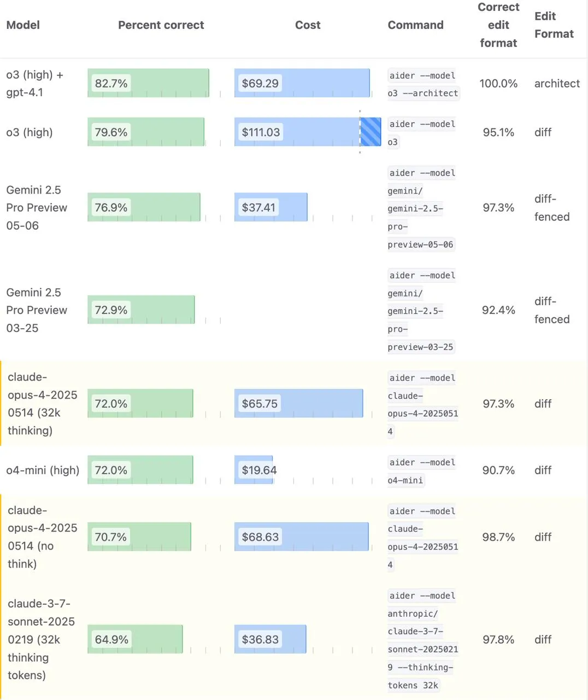
Task: Click the 72.9% percent correct bar
Action: pyautogui.click(x=141, y=310)
